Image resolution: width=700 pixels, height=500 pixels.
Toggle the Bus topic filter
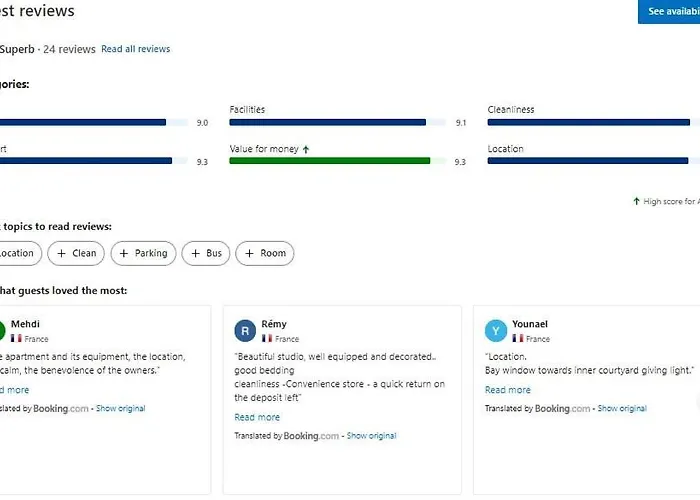click(206, 253)
